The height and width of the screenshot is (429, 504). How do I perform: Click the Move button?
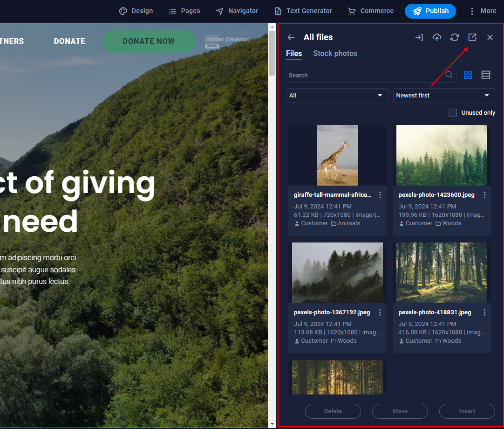tap(400, 411)
